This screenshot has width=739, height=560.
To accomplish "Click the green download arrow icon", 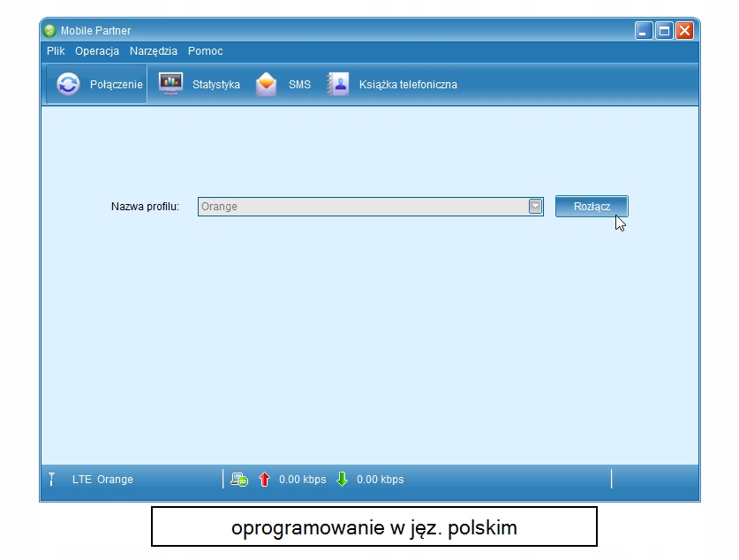I will pos(342,480).
